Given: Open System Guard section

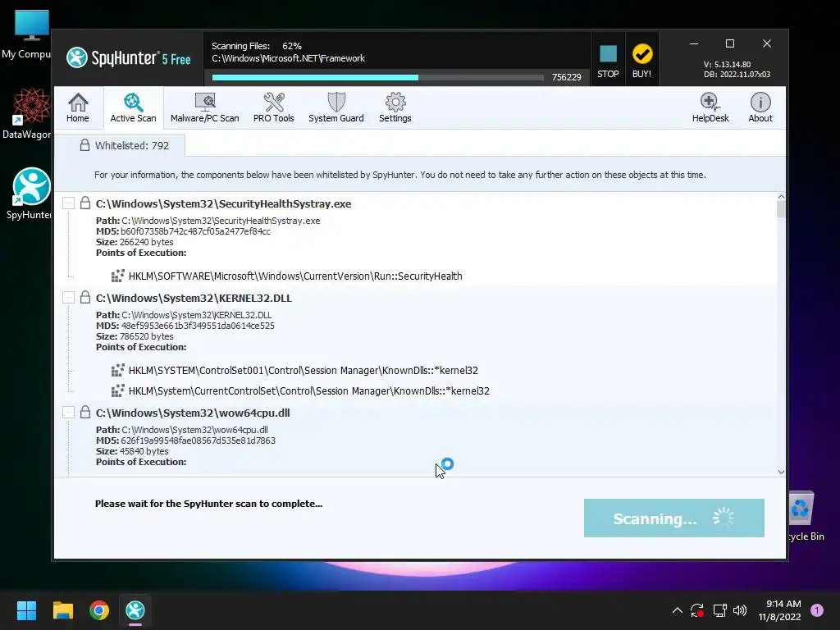Looking at the screenshot, I should click(x=336, y=107).
